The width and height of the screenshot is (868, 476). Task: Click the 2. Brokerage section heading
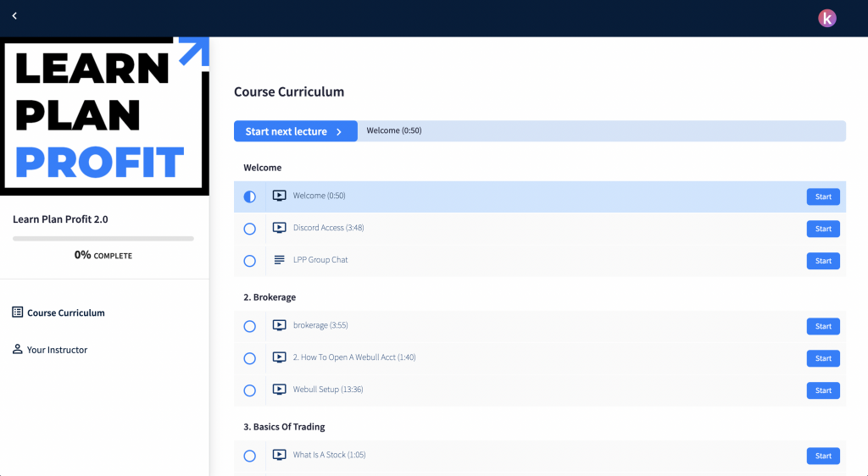coord(270,297)
